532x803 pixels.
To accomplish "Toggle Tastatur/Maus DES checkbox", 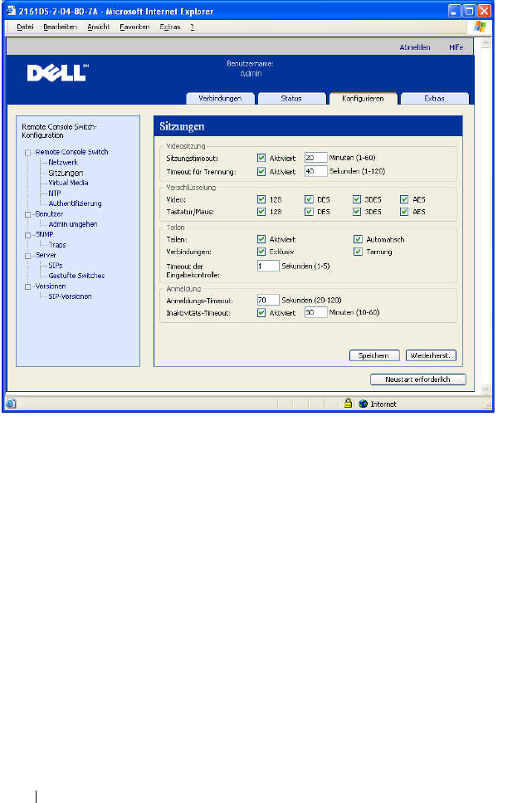I will (309, 212).
